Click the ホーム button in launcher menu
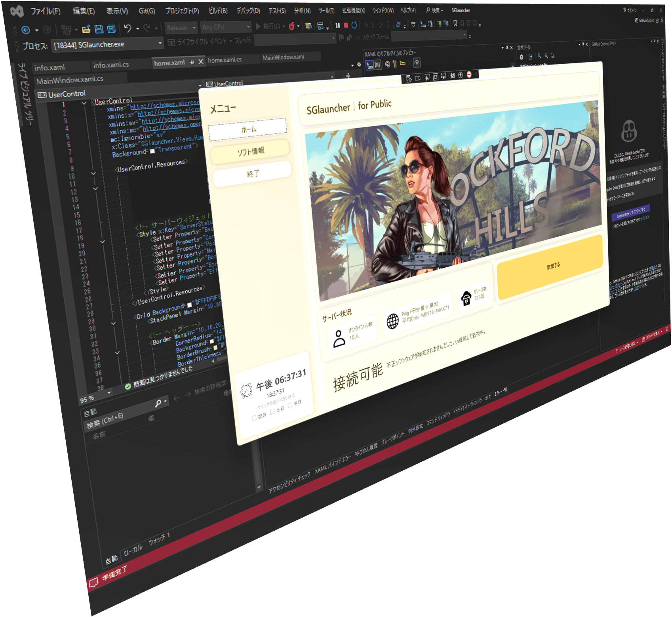The height and width of the screenshot is (617, 672). click(x=248, y=129)
